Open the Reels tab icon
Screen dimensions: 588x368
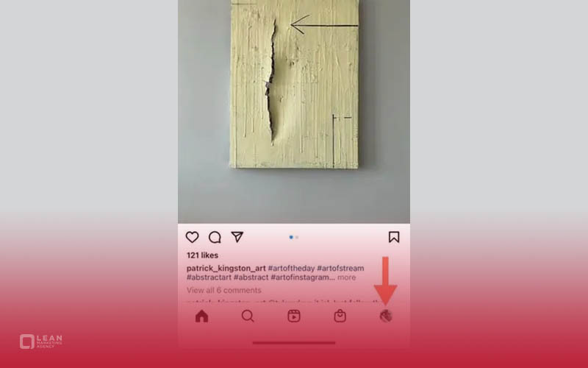294,316
